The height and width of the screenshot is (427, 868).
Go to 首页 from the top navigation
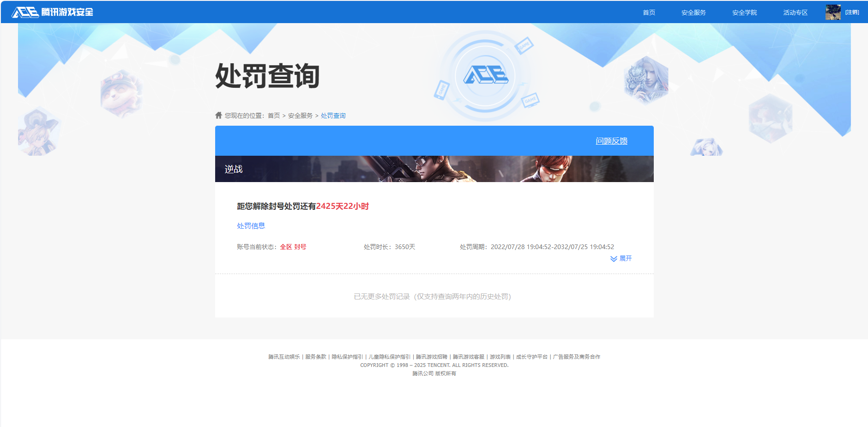pos(649,12)
